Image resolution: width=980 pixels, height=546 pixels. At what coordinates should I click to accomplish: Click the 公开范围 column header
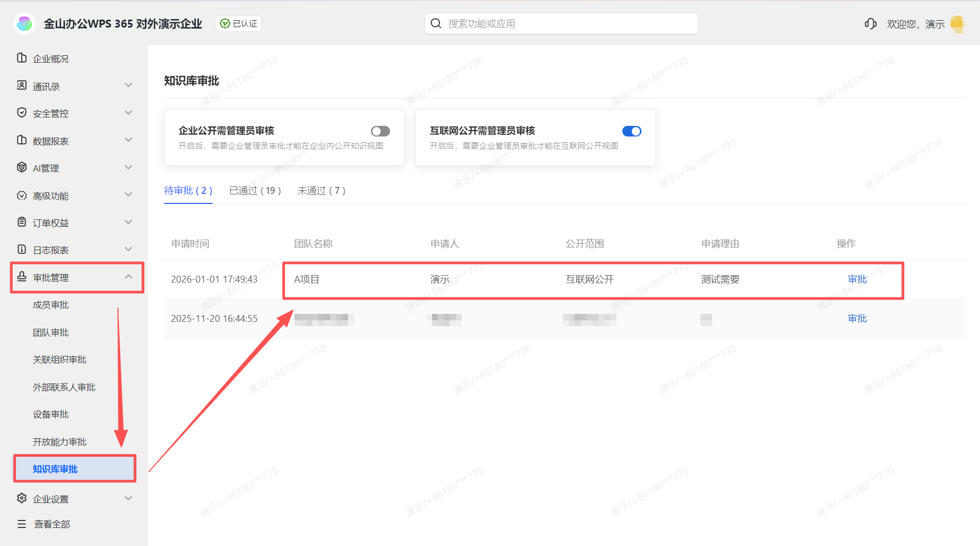point(585,244)
